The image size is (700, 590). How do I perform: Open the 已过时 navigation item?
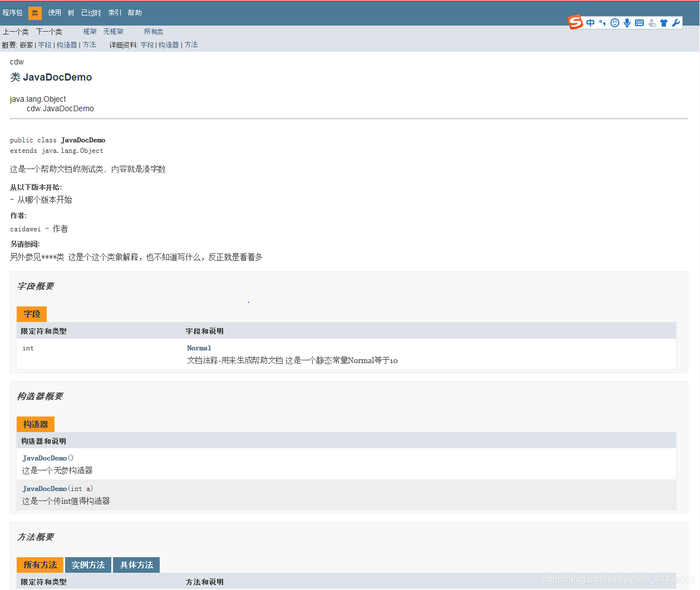pos(91,13)
